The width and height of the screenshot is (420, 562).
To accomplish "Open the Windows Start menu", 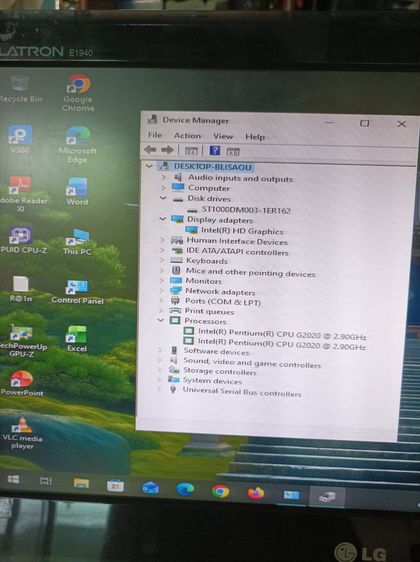I will (x=14, y=479).
